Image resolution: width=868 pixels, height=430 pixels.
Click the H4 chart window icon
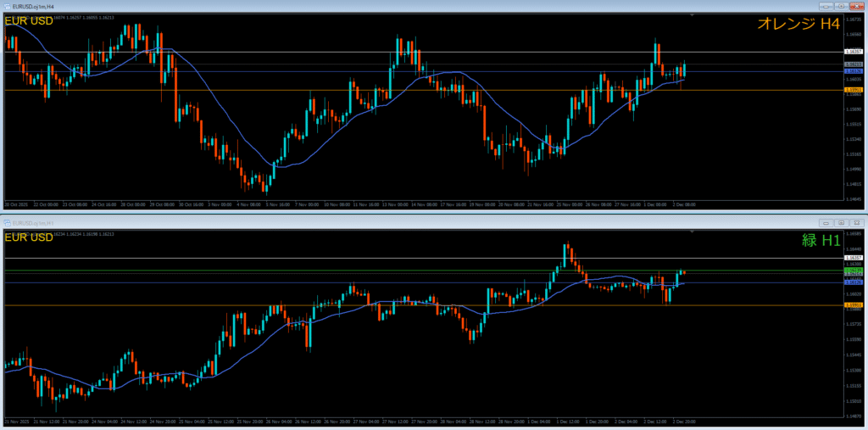7,7
